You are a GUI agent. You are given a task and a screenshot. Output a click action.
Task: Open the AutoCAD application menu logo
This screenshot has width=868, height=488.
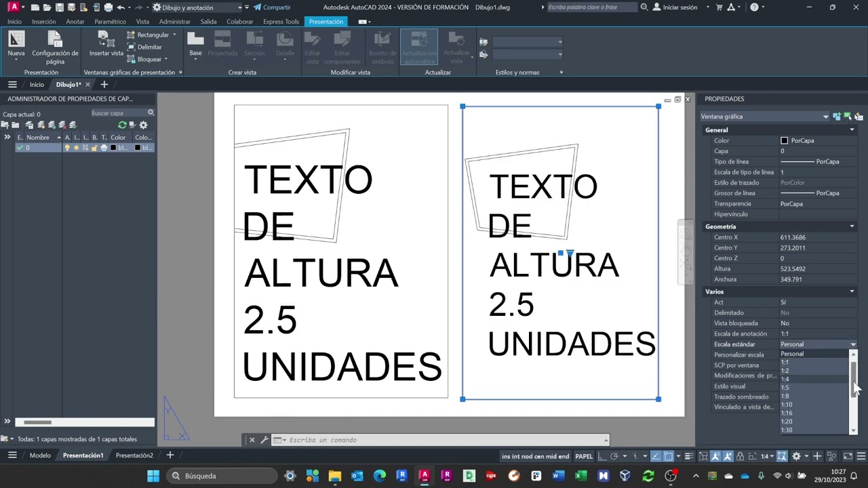tap(13, 7)
